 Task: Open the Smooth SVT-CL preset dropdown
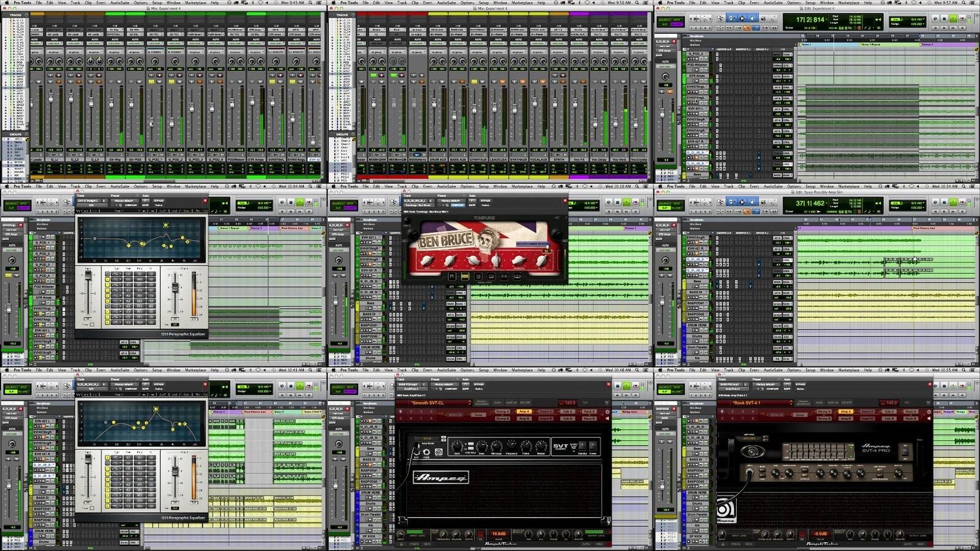point(434,403)
